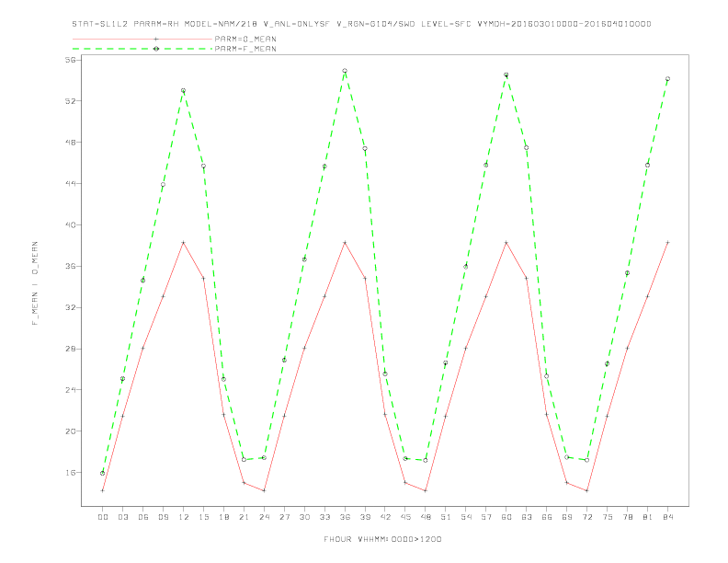This screenshot has width=728, height=563.
Task: Click the x-axis tick label 39
Action: 365,517
